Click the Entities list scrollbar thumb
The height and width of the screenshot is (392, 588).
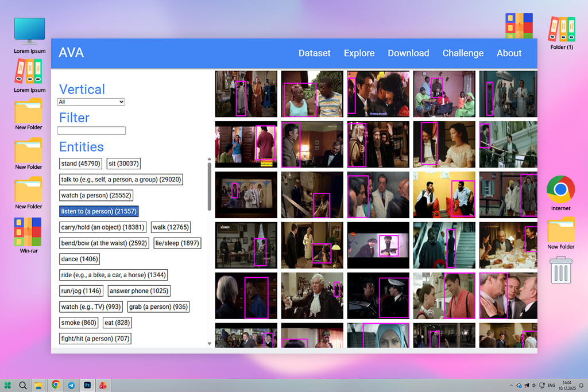pyautogui.click(x=209, y=187)
